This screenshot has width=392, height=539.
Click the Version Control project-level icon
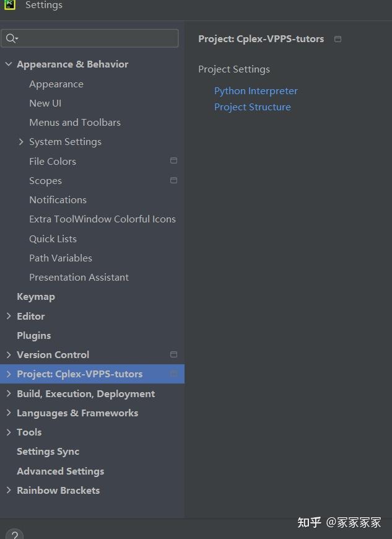(173, 354)
